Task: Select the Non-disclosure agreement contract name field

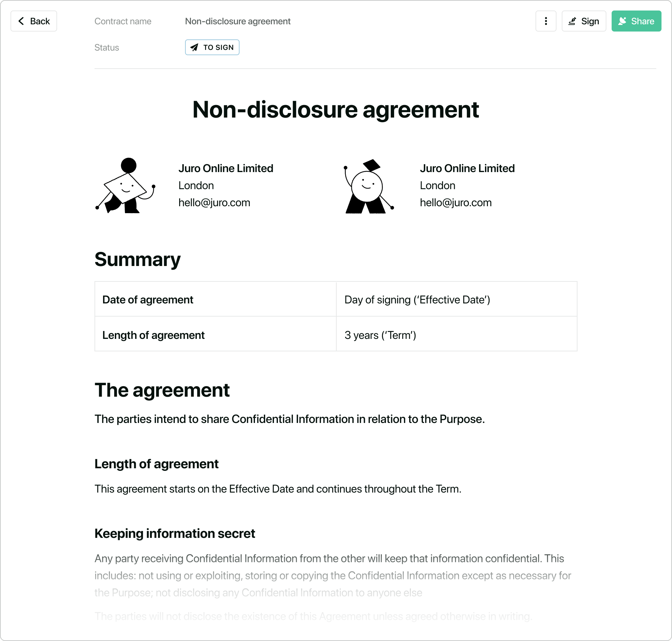Action: point(238,21)
